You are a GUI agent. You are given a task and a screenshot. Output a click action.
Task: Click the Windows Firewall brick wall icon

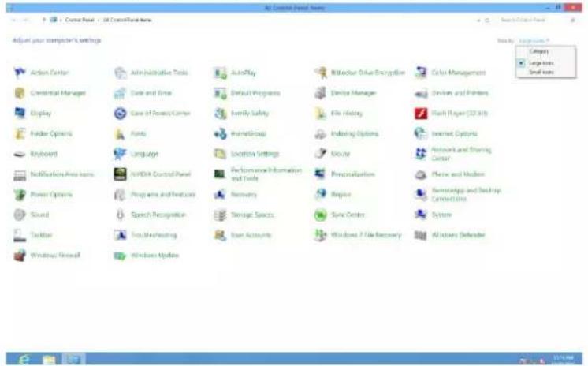pyautogui.click(x=20, y=256)
